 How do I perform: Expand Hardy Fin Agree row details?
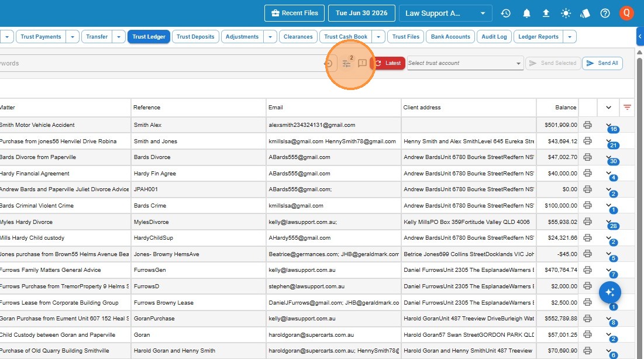609,173
